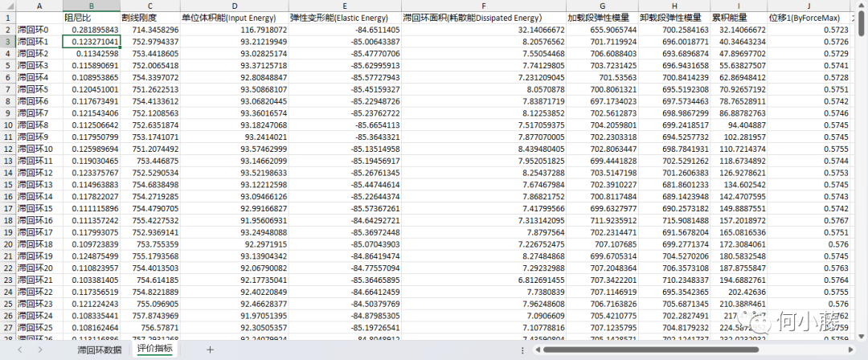Select the 评价指标 sheet tab

pos(154,349)
